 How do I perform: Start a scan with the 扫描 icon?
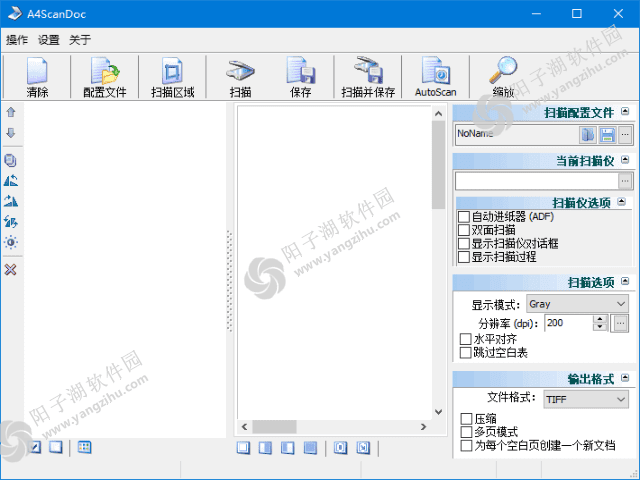(240, 77)
